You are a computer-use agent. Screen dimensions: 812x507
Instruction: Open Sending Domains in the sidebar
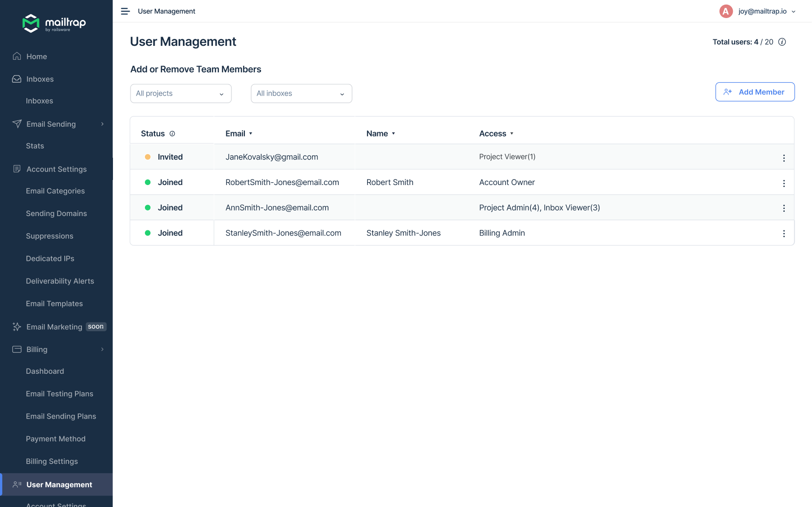(56, 213)
